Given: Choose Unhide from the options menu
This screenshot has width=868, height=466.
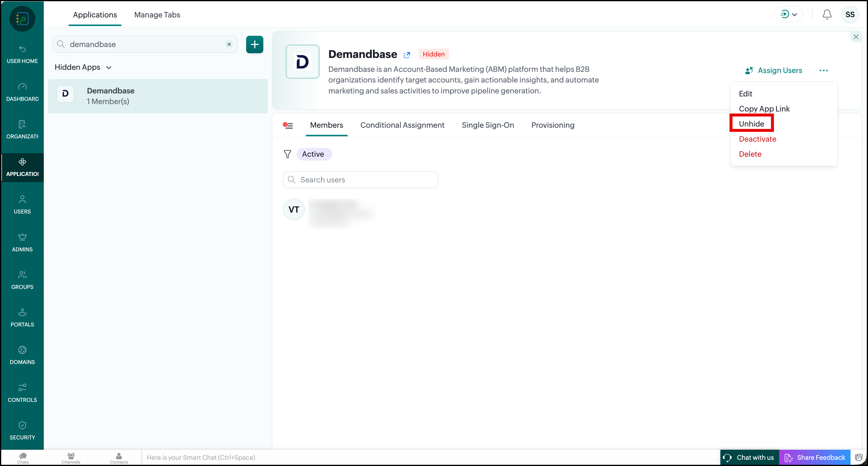Looking at the screenshot, I should [x=751, y=124].
